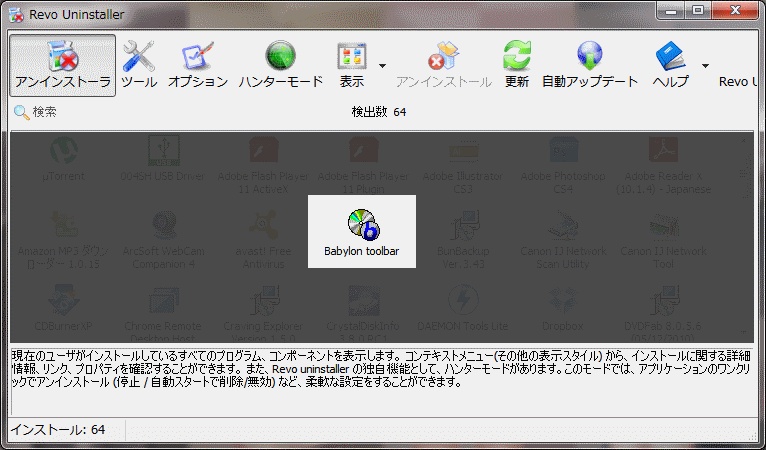Viewport: 766px width, 450px height.
Task: Click the program list vertical scrollbar
Action: (x=743, y=236)
